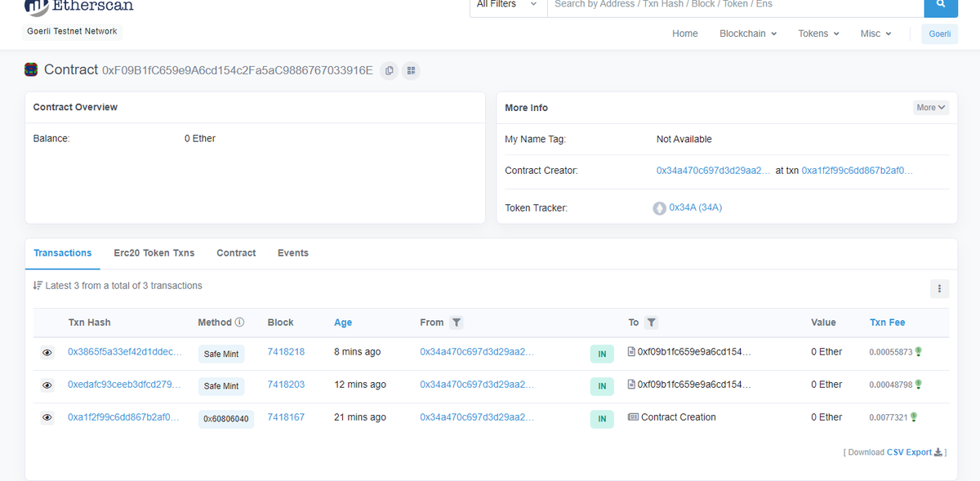Focus the address search input field
The width and height of the screenshot is (980, 481).
pyautogui.click(x=735, y=4)
